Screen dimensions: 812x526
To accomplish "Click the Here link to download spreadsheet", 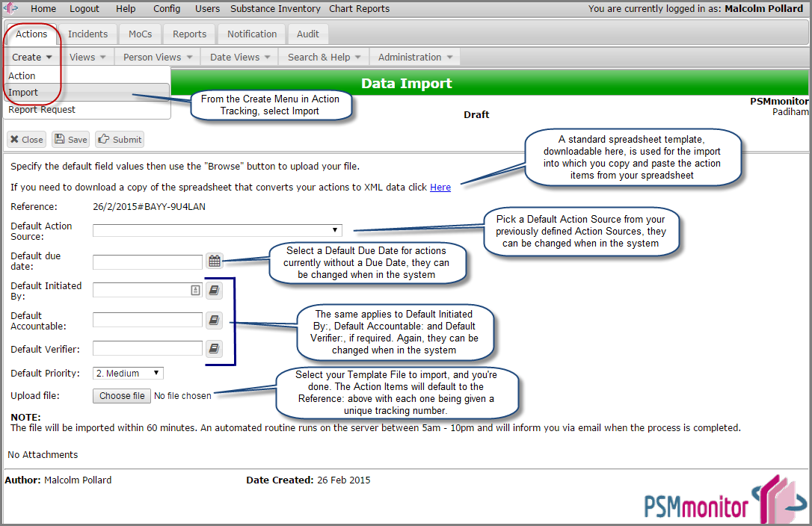I will click(440, 188).
